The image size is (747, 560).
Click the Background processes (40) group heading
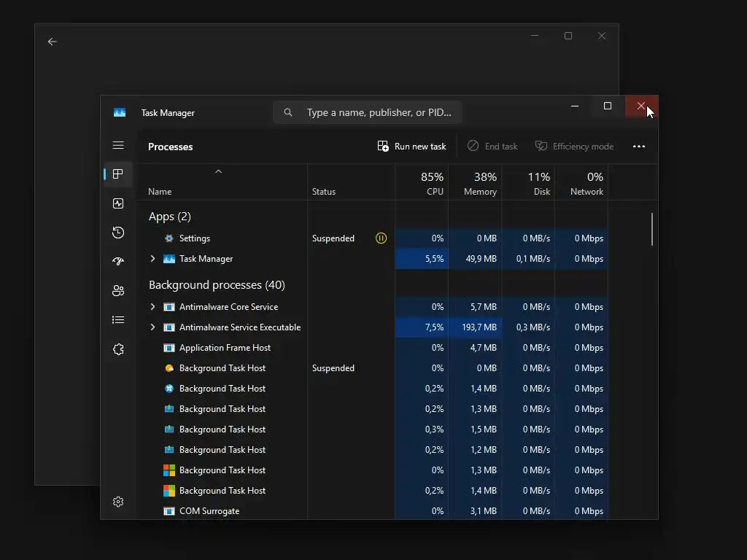[x=217, y=285]
